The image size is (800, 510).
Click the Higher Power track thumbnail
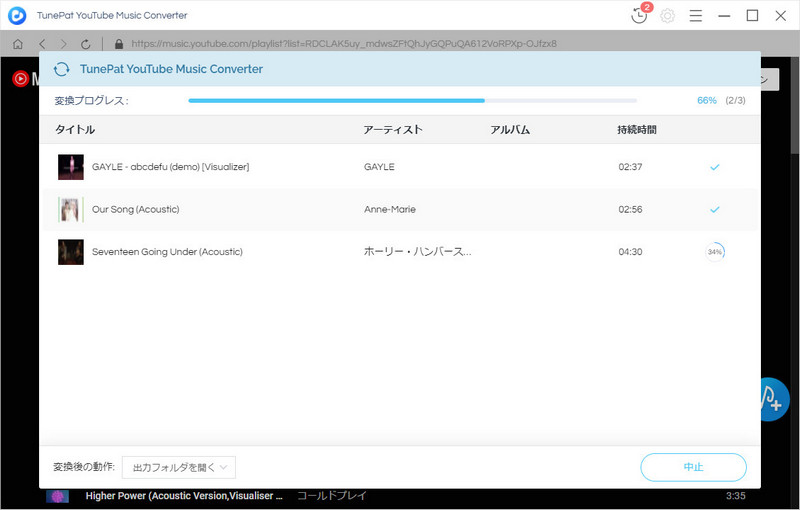click(57, 496)
